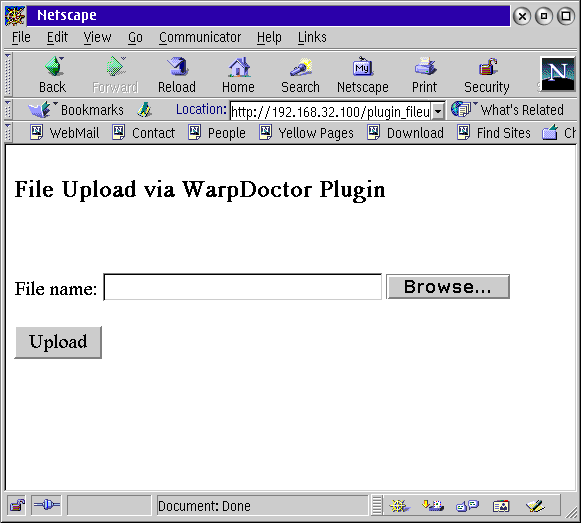Go to the Home page icon
The height and width of the screenshot is (523, 581).
point(239,67)
